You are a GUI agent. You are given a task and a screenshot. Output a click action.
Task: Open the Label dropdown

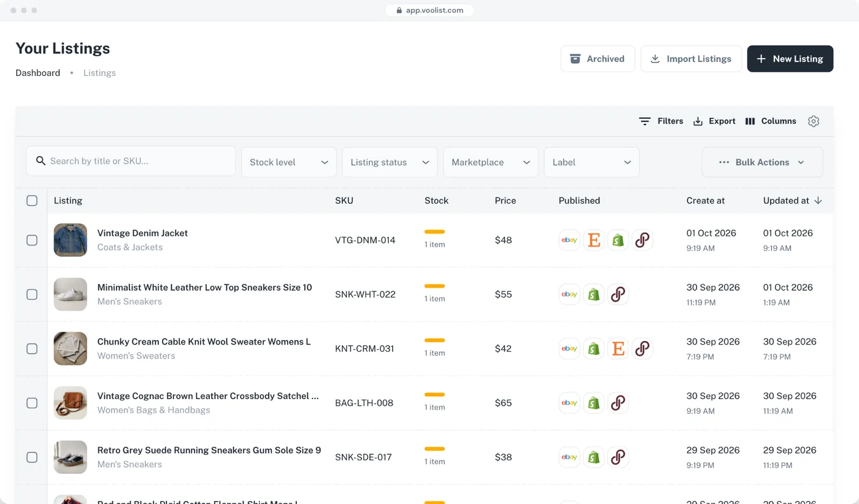591,162
